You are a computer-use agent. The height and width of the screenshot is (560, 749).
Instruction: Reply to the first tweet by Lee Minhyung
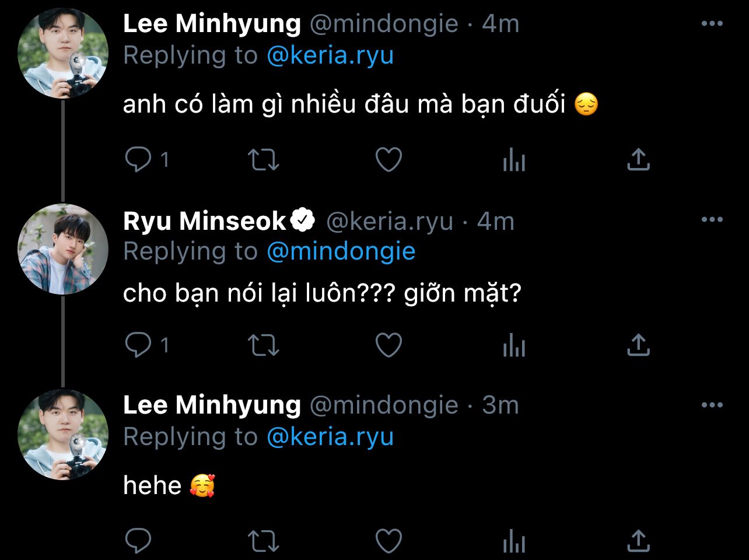point(138,159)
